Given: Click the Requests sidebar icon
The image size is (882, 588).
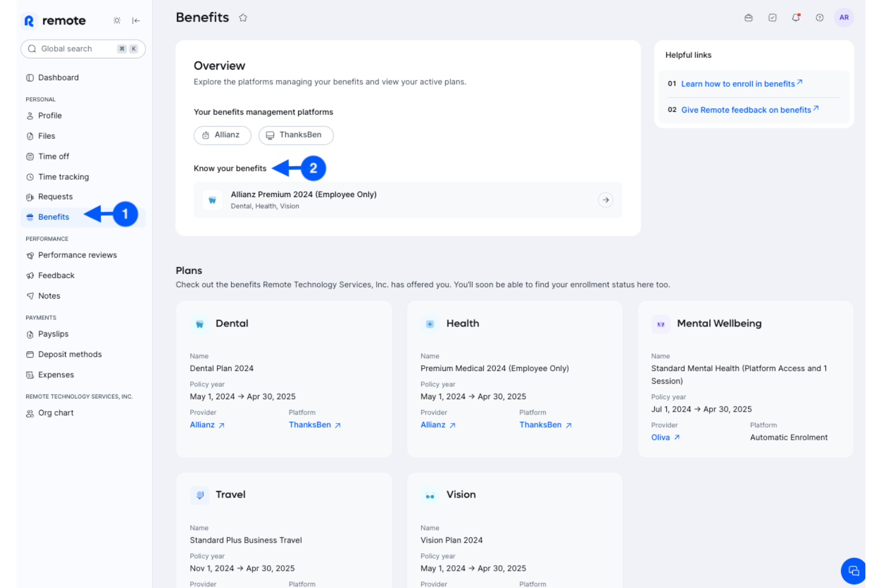Looking at the screenshot, I should coord(30,197).
